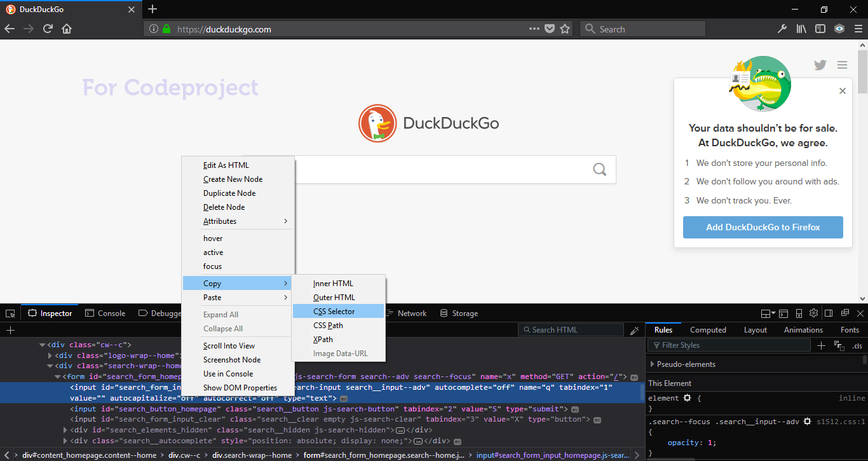Select Screenshot Node in context menu
Image resolution: width=868 pixels, height=461 pixels.
coord(238,360)
